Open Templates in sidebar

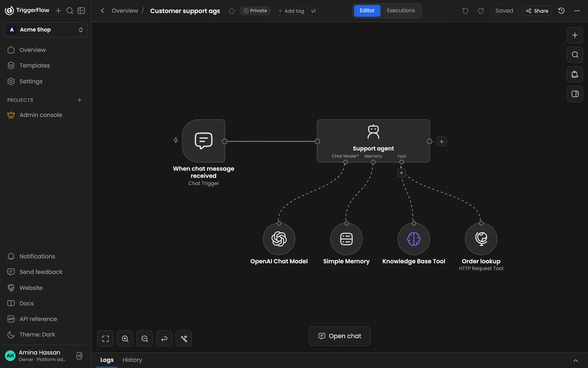click(x=45, y=65)
